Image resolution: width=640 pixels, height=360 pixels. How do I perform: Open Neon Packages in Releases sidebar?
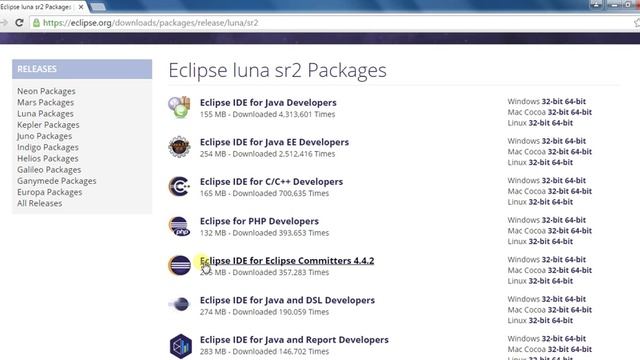(x=46, y=91)
